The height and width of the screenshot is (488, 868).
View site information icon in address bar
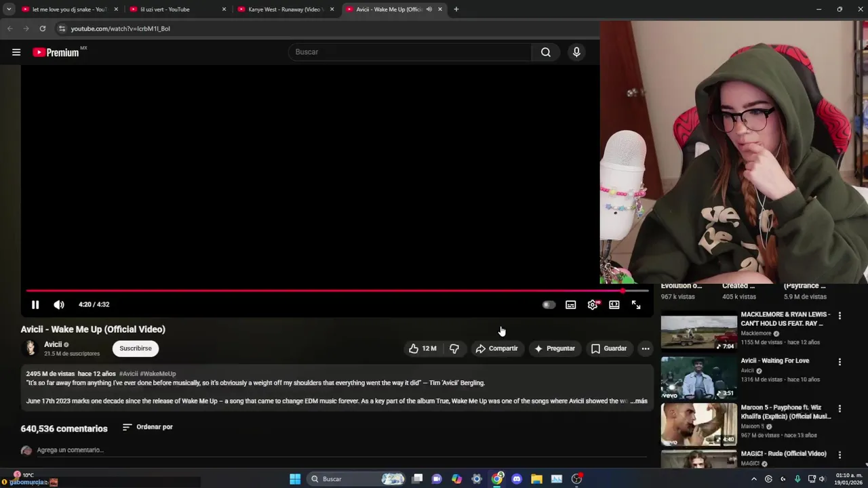[x=62, y=28]
